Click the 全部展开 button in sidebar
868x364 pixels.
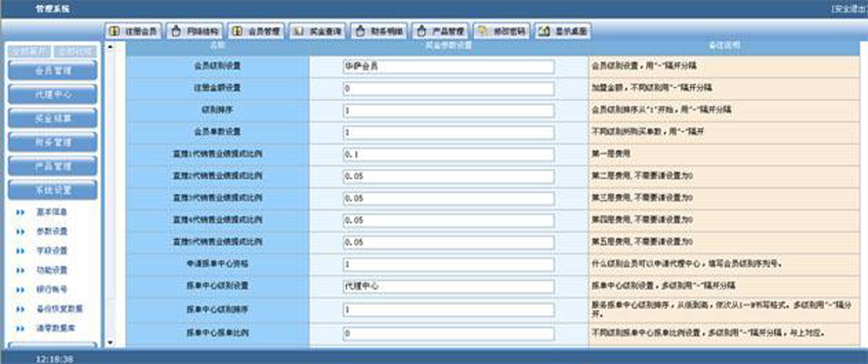tap(29, 52)
